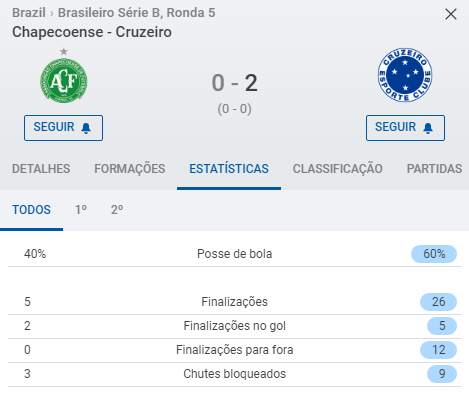Click the 0 - 2 match score
The width and height of the screenshot is (469, 398).
tap(235, 83)
